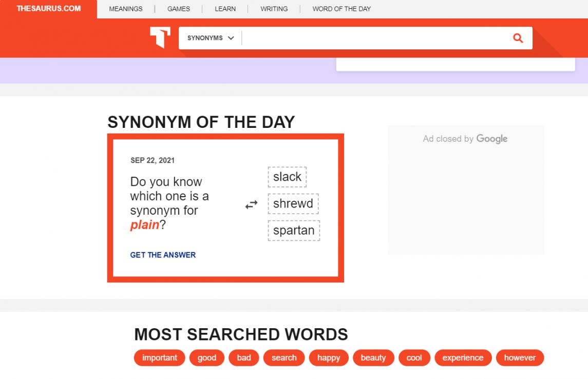The image size is (588, 379).
Task: Open the MEANINGS menu item
Action: [125, 9]
